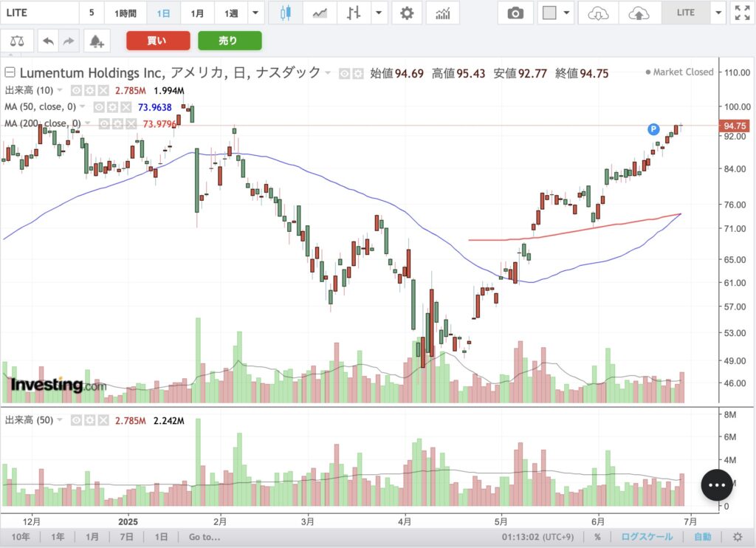Add a price alert with the bell icon
Image resolution: width=756 pixels, height=548 pixels.
(97, 41)
